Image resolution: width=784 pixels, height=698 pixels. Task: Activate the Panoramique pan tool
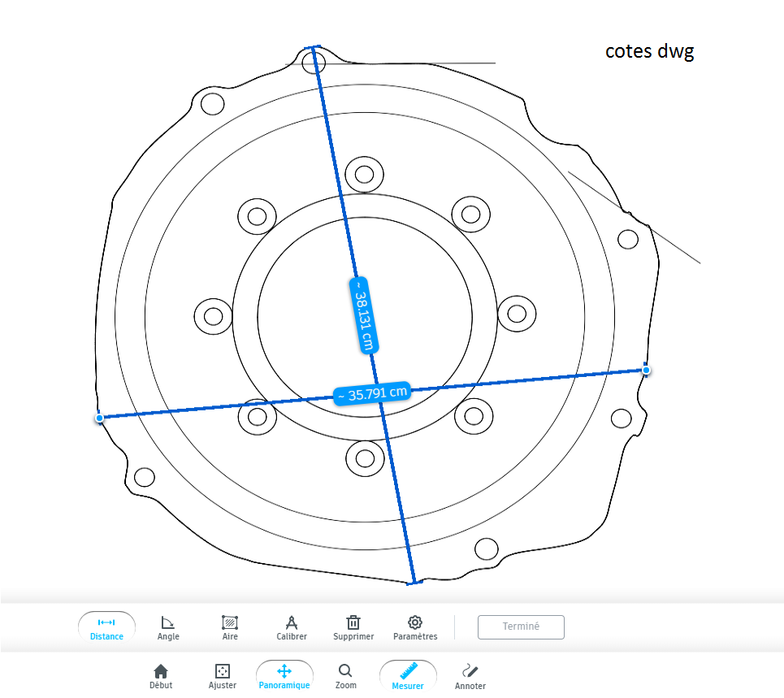tap(284, 677)
